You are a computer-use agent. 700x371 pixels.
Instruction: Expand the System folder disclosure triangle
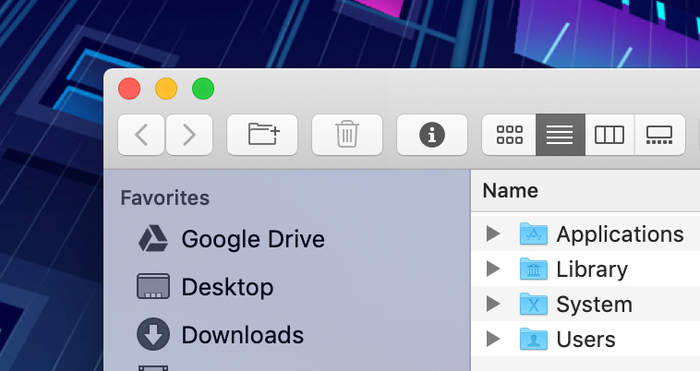coord(493,304)
